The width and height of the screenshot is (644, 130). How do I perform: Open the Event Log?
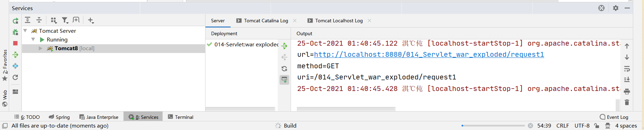coord(614,117)
